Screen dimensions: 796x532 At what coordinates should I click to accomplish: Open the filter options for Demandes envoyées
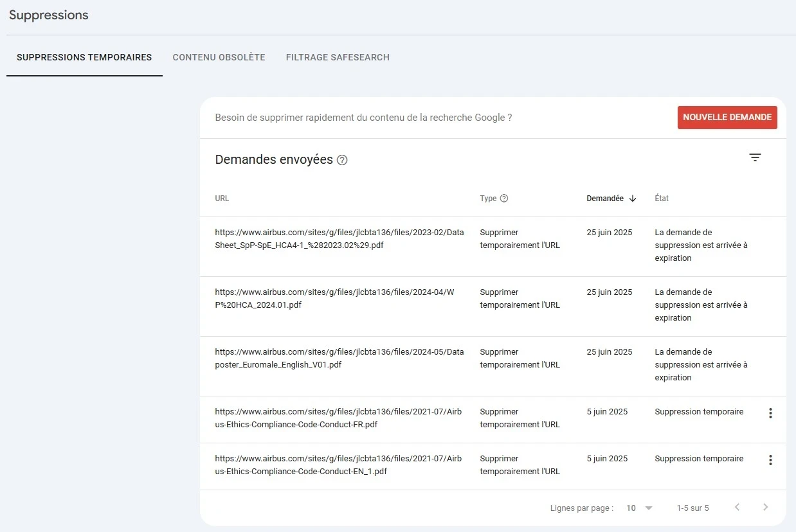click(x=755, y=157)
